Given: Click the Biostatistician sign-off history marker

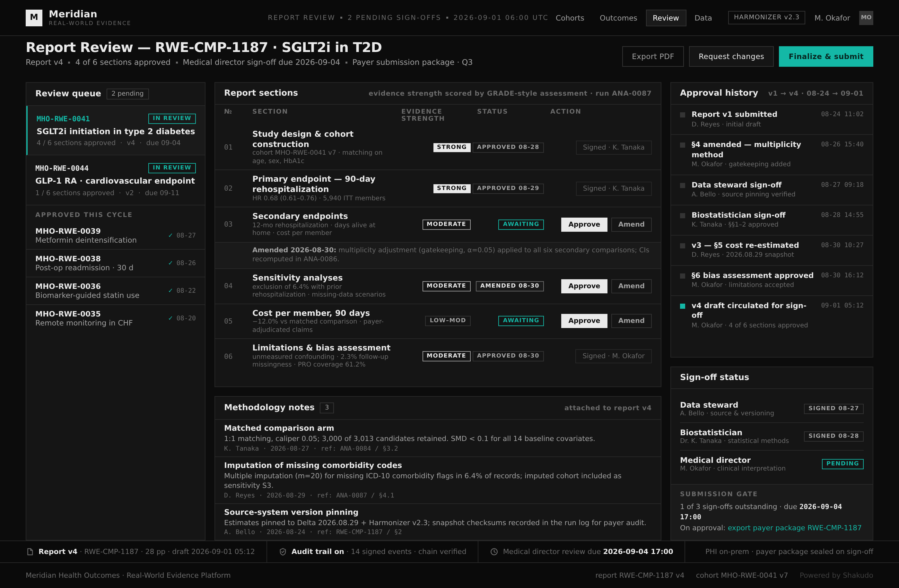Looking at the screenshot, I should (682, 216).
